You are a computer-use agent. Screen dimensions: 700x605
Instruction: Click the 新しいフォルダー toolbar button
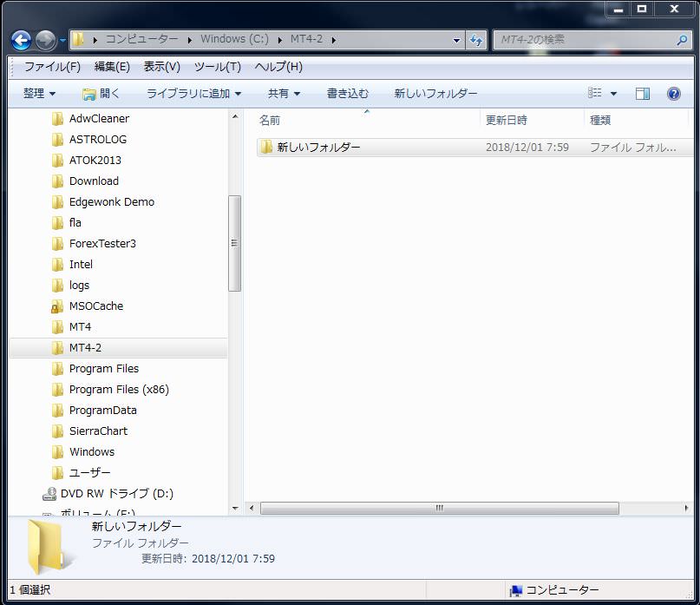(435, 94)
